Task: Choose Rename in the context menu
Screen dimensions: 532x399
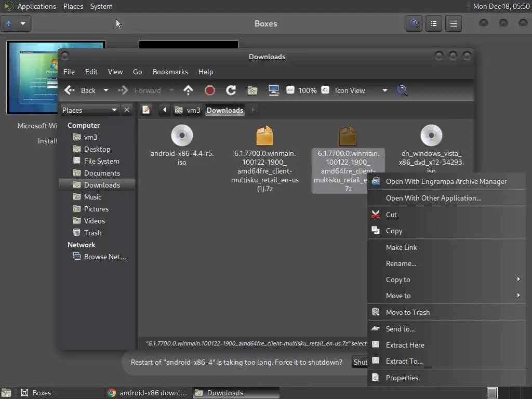Action: pyautogui.click(x=446, y=263)
